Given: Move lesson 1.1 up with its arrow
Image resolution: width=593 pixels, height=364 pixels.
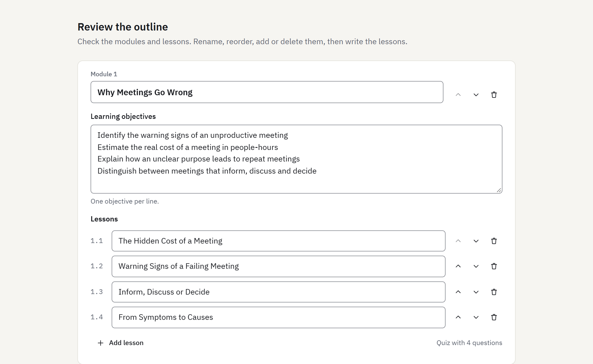Looking at the screenshot, I should [x=458, y=241].
